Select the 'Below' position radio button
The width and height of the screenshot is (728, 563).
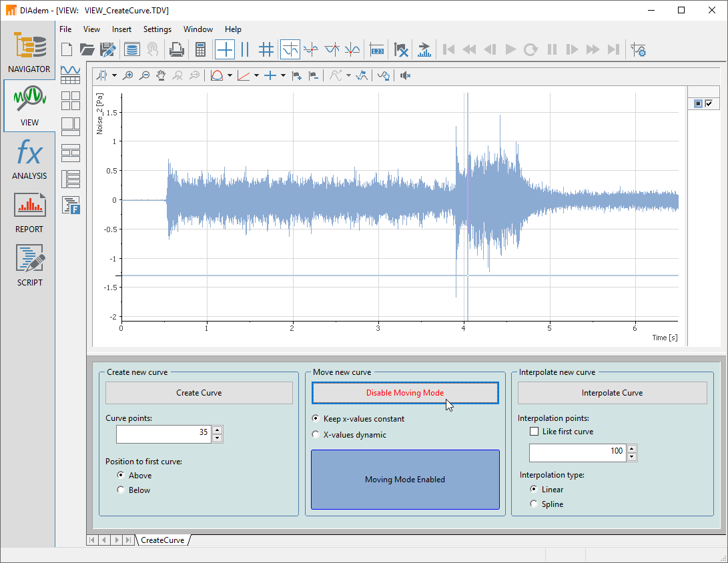tap(121, 490)
